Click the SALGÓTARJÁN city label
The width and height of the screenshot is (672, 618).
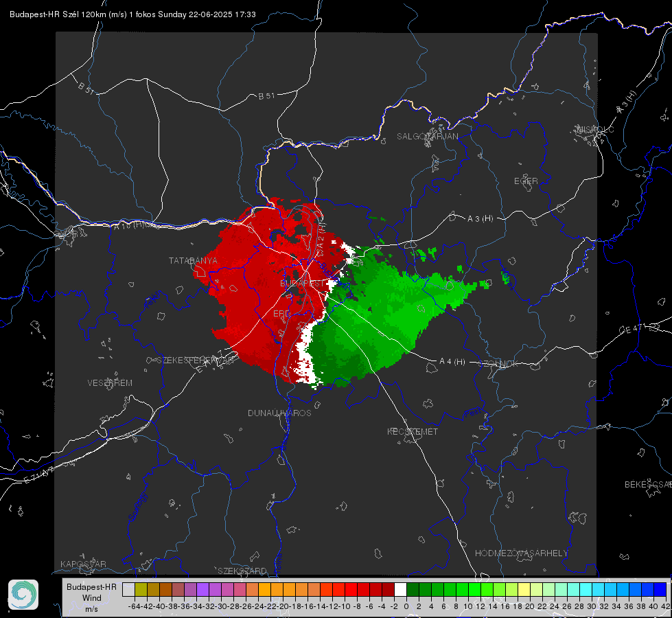coord(427,137)
